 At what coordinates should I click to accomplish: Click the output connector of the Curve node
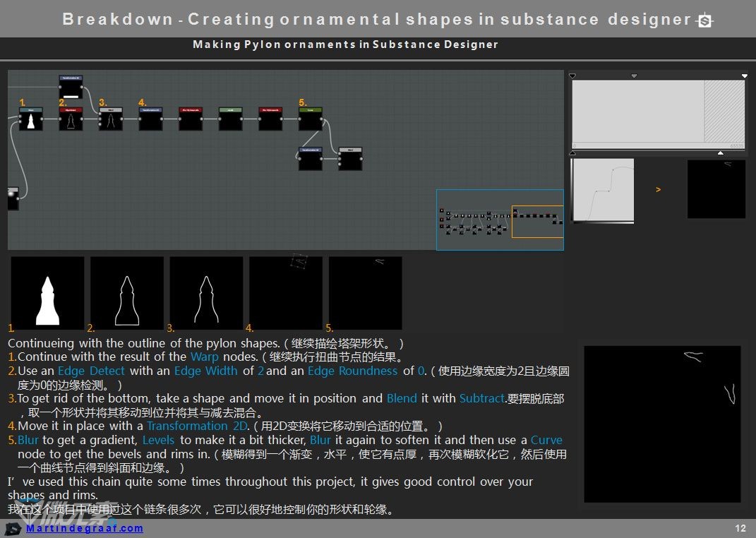[323, 119]
